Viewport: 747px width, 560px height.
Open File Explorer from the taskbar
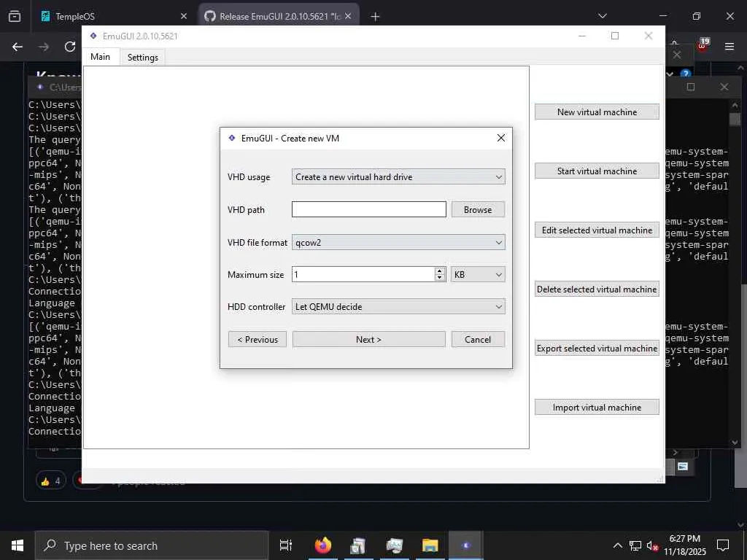point(430,545)
